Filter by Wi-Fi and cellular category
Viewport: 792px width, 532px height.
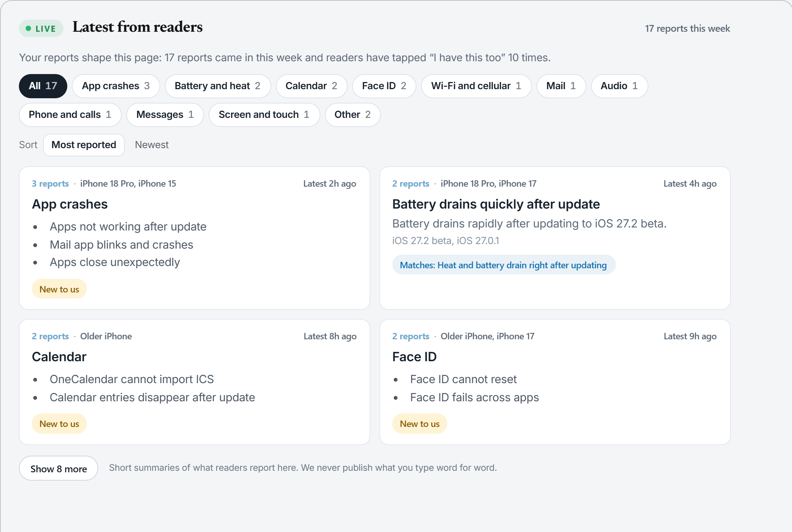[x=476, y=86]
